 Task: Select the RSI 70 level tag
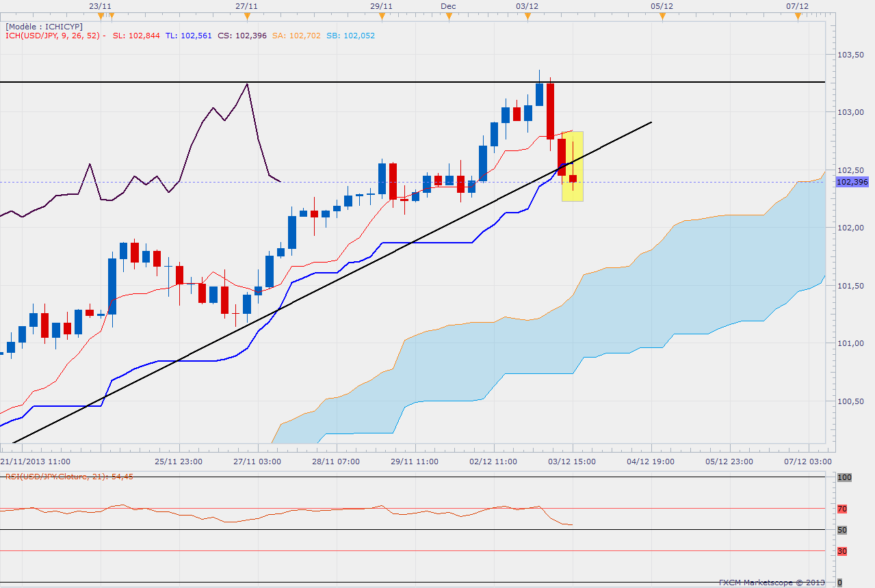(842, 509)
